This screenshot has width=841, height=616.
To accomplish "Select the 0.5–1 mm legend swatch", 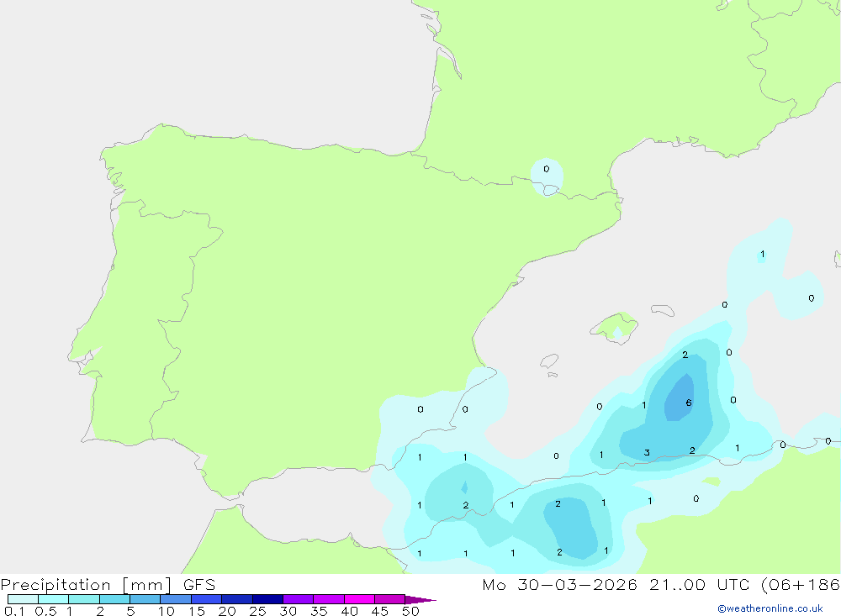I will point(53,599).
